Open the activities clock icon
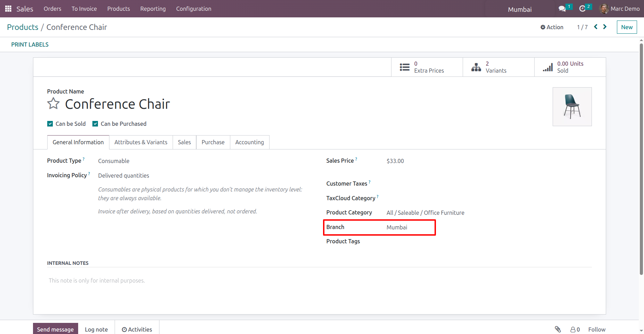This screenshot has height=334, width=644. (583, 9)
